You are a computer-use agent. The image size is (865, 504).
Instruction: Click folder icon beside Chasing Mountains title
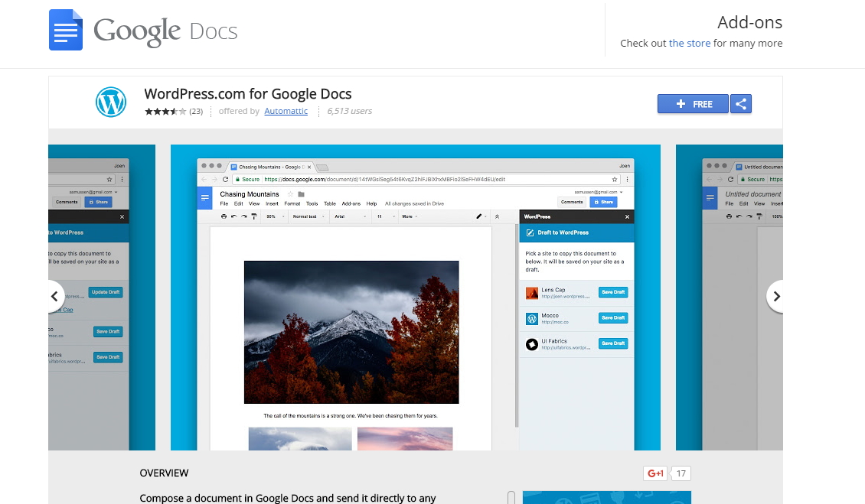click(301, 194)
